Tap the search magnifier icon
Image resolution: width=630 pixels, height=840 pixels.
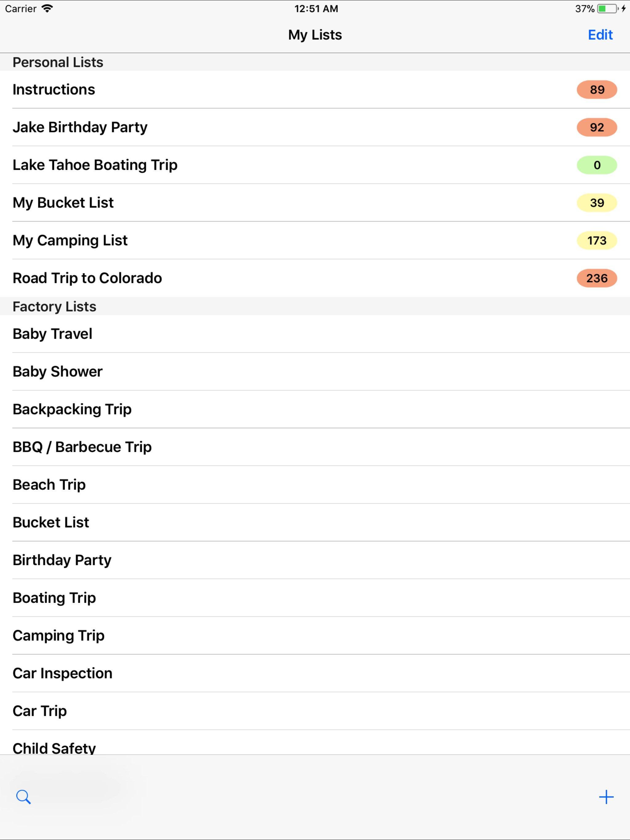click(x=23, y=796)
